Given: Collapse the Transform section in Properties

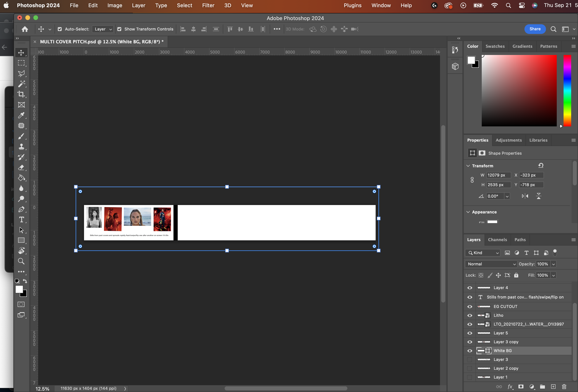Looking at the screenshot, I should tap(468, 166).
